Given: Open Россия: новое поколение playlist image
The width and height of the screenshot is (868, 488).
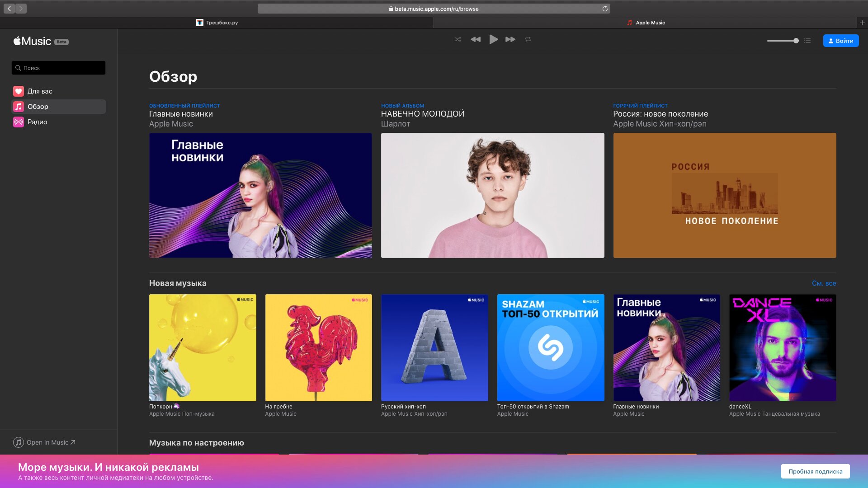Looking at the screenshot, I should coord(725,195).
